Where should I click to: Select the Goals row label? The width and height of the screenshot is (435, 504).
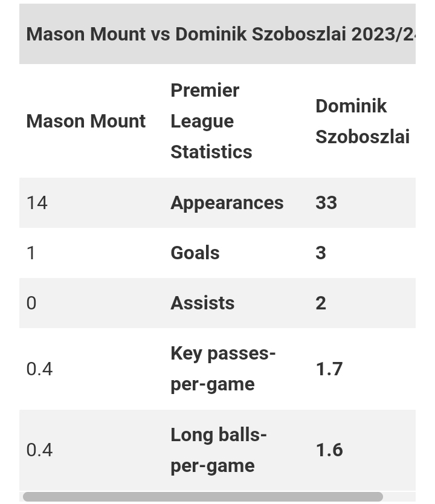click(x=195, y=253)
